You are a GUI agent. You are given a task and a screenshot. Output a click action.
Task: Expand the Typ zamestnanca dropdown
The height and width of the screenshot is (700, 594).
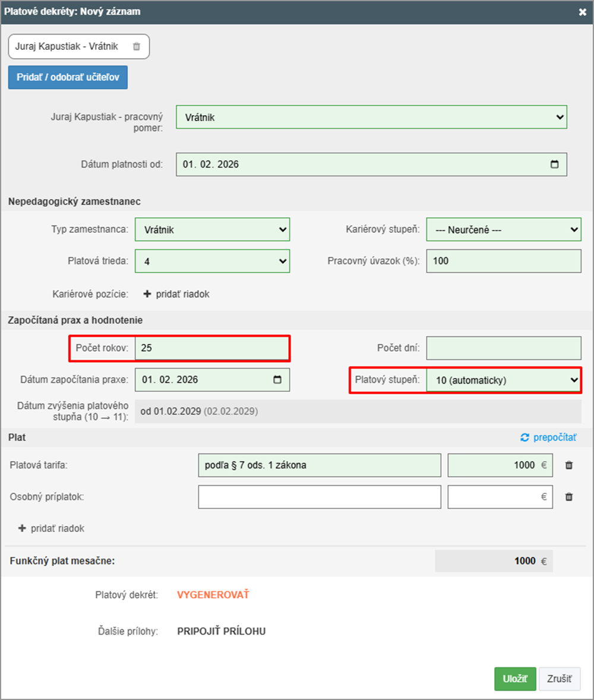[212, 230]
